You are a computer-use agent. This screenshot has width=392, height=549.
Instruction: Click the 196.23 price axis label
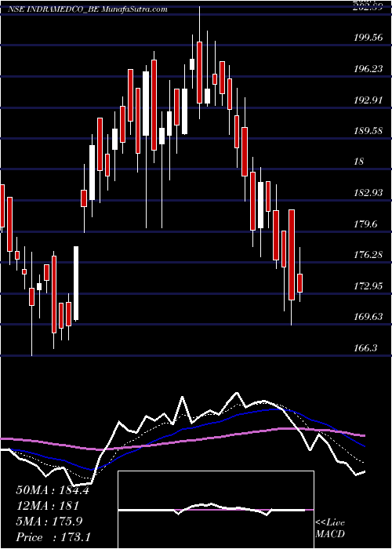[x=368, y=69]
